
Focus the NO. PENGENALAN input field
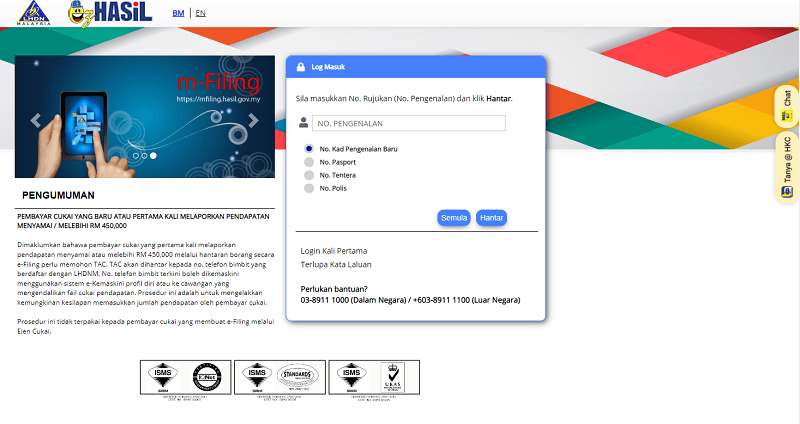[409, 123]
